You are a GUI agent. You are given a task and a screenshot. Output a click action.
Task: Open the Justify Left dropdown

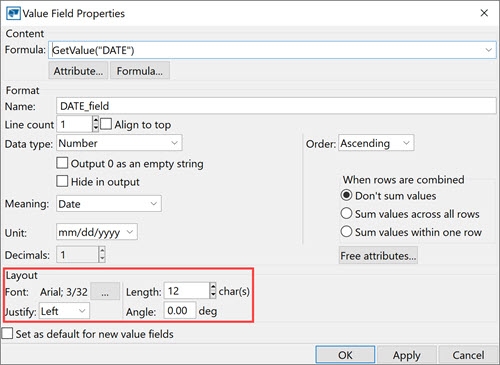(64, 311)
